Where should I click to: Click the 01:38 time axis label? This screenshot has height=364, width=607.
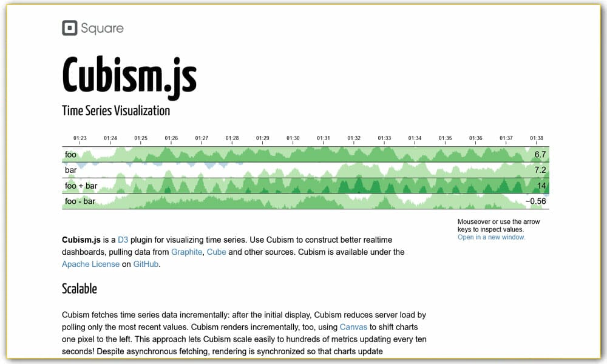[x=537, y=138]
